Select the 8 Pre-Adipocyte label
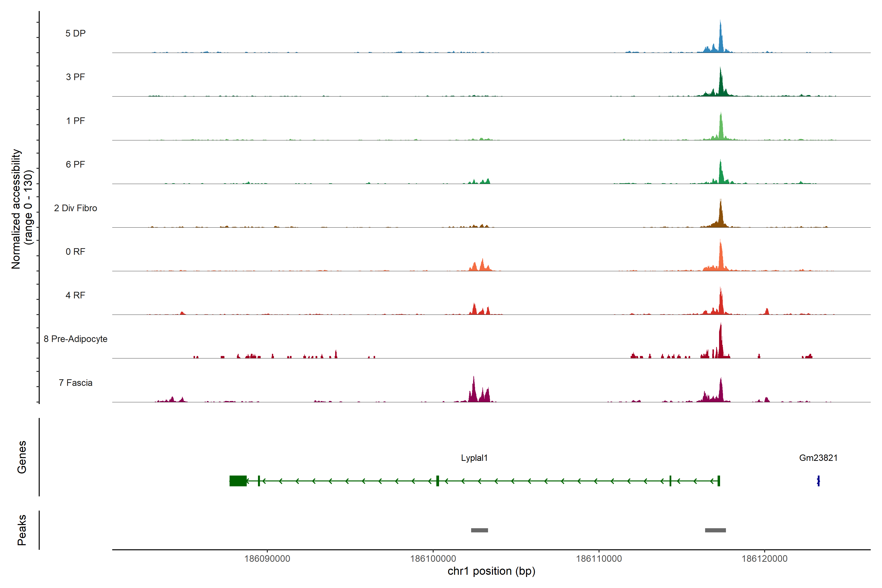This screenshot has height=588, width=882. [75, 339]
